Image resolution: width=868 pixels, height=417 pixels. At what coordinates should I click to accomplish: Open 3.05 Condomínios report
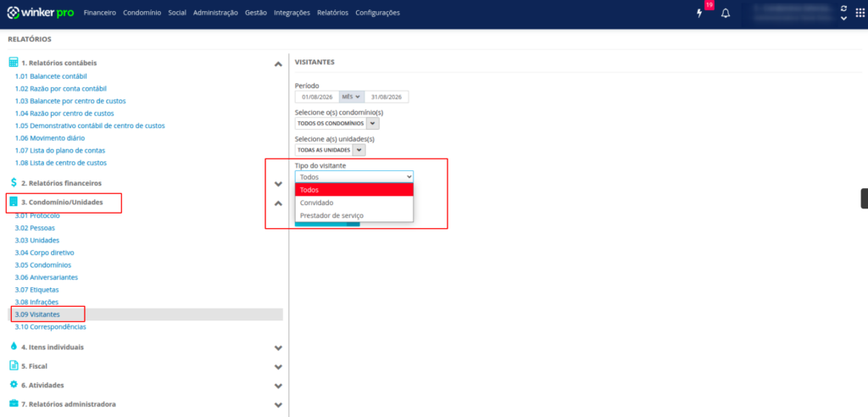(x=43, y=264)
